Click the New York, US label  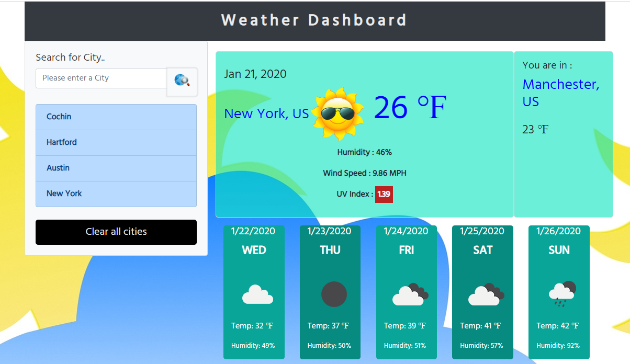(266, 113)
